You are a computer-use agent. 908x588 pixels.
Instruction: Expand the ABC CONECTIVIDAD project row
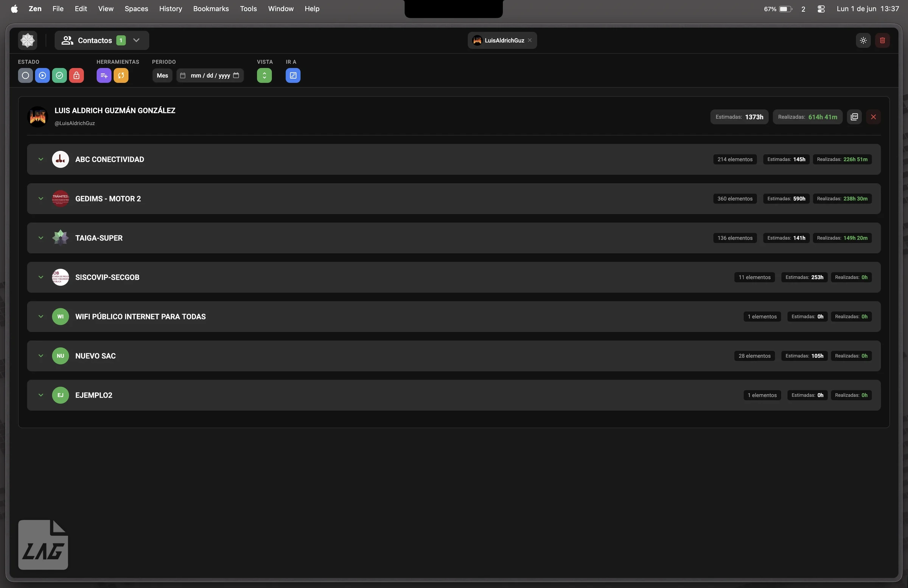click(x=41, y=159)
